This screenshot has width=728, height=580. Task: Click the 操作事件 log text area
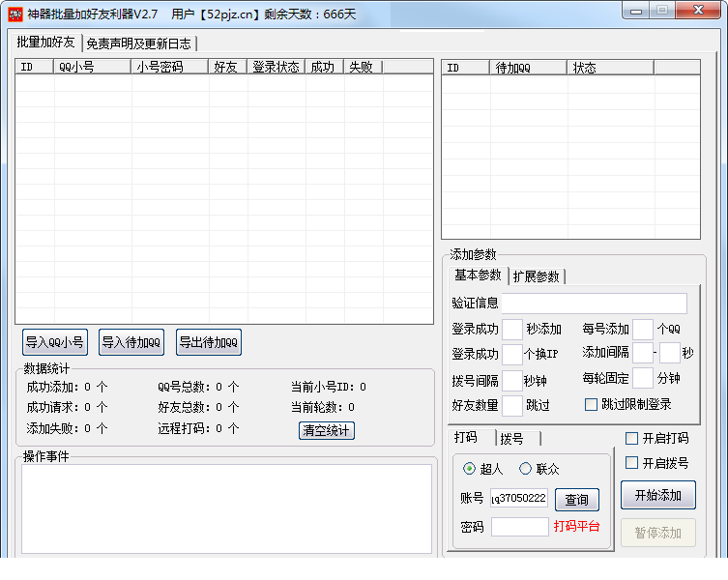click(x=226, y=509)
